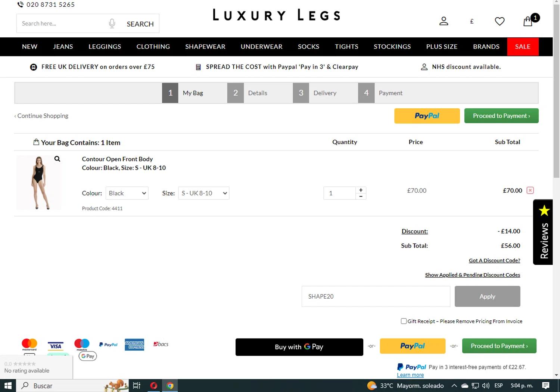Open the account profile icon
Screen dimensions: 560x392
point(444,21)
